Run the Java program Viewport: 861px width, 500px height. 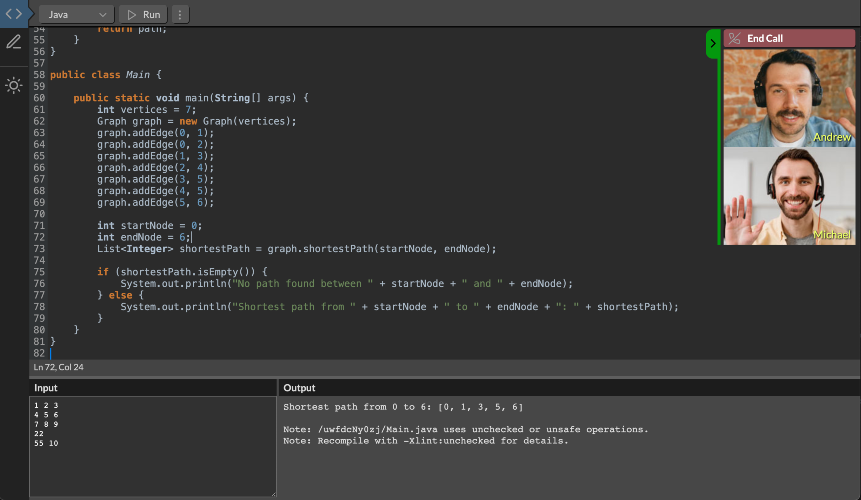tap(143, 14)
